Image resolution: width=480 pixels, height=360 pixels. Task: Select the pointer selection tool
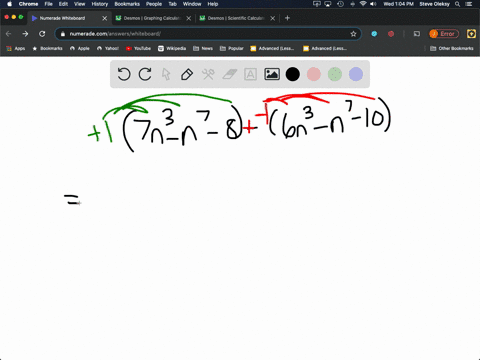pyautogui.click(x=166, y=74)
